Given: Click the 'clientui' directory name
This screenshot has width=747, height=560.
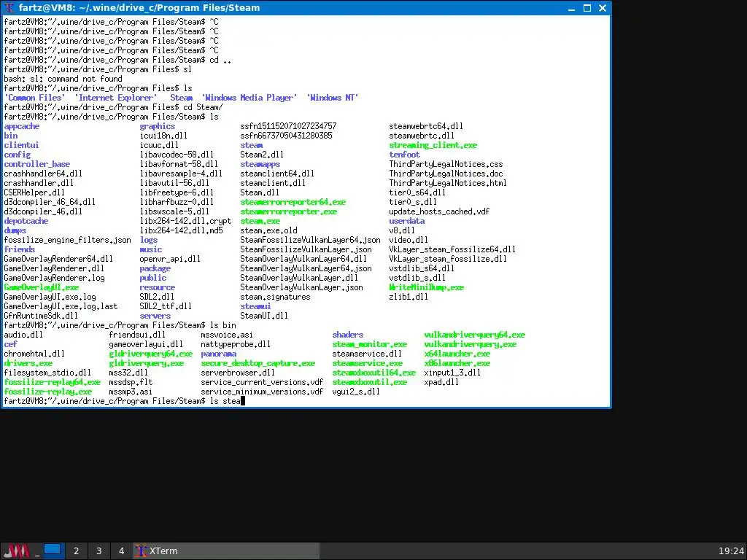Looking at the screenshot, I should (21, 145).
